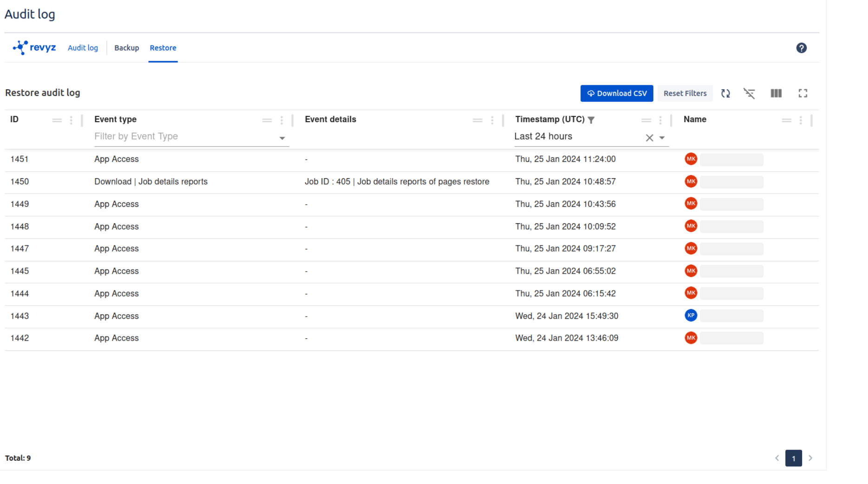Click the help question mark icon
The width and height of the screenshot is (868, 484).
(x=801, y=48)
